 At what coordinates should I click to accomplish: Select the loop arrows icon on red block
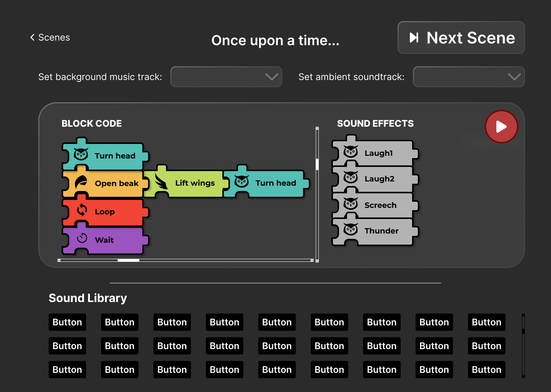[82, 210]
